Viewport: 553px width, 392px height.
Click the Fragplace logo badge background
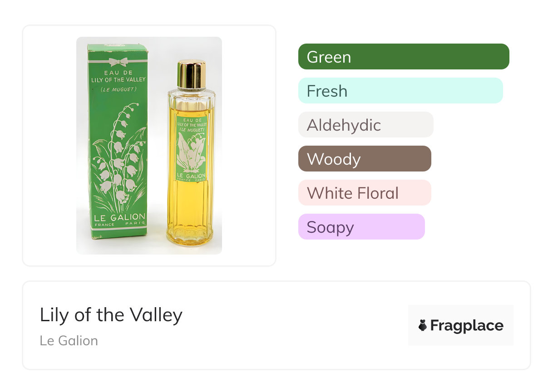click(x=461, y=313)
